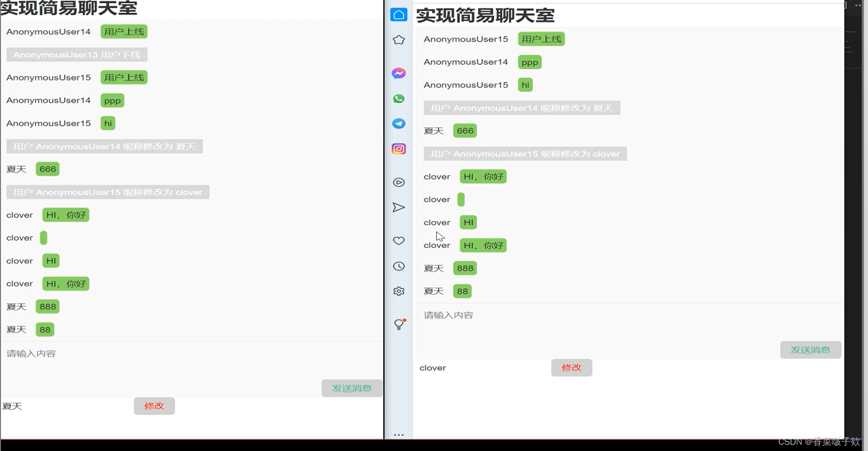868x451 pixels.
Task: Click the ppp message in right window
Action: click(x=530, y=62)
